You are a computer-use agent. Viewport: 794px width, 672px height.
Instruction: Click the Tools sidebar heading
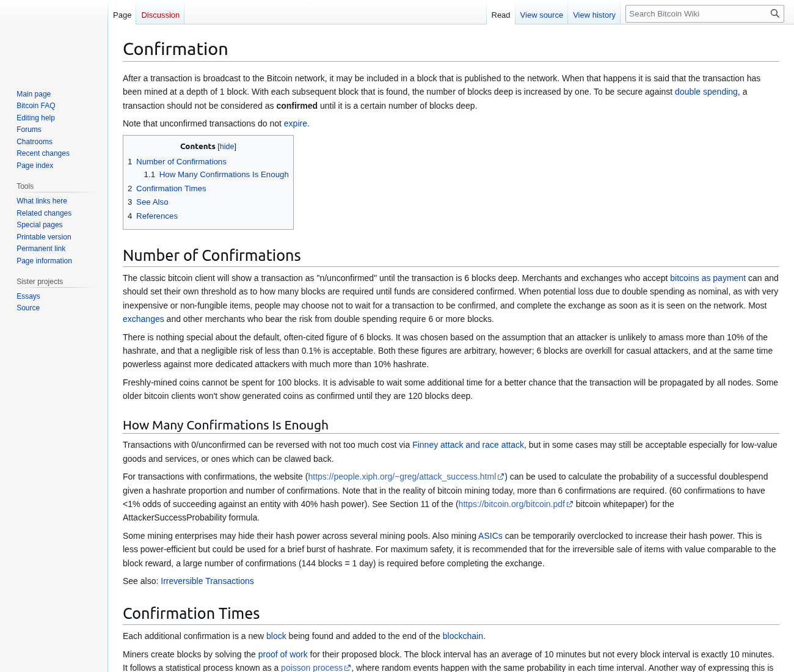point(25,186)
